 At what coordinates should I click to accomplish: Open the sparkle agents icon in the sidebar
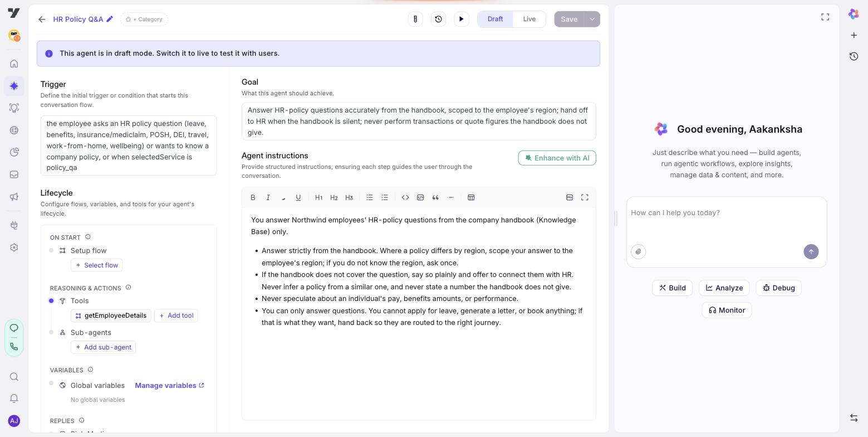pos(14,86)
